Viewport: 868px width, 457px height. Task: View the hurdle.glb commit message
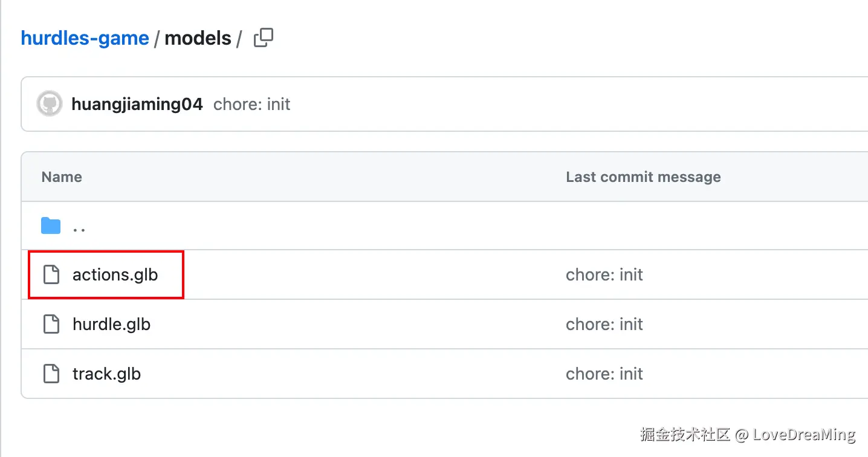pos(604,324)
